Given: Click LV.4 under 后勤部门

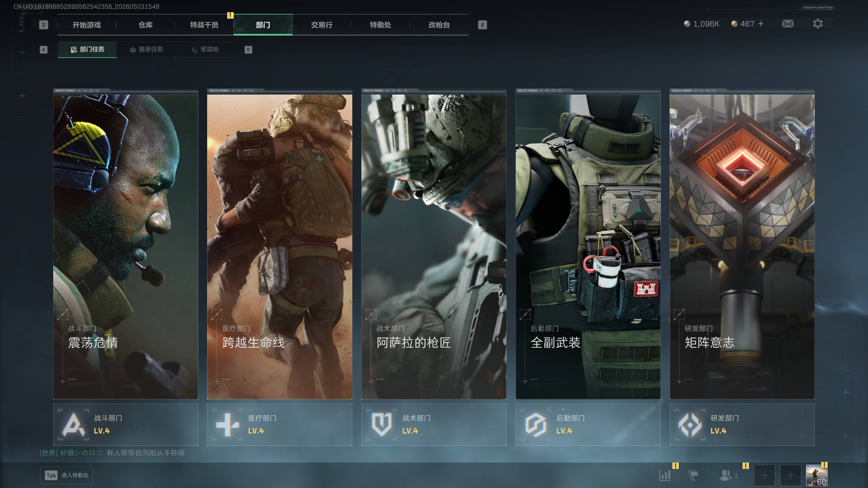Looking at the screenshot, I should pos(564,431).
